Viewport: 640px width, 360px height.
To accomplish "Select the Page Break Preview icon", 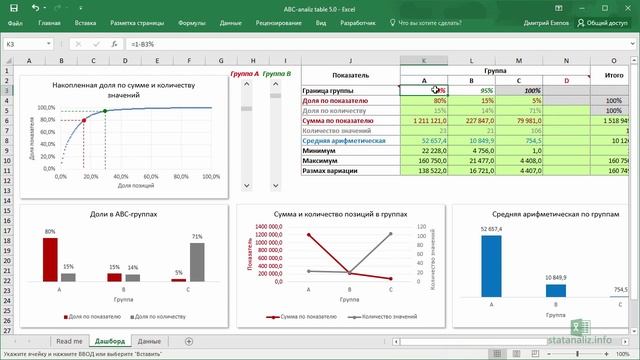I will pos(535,354).
